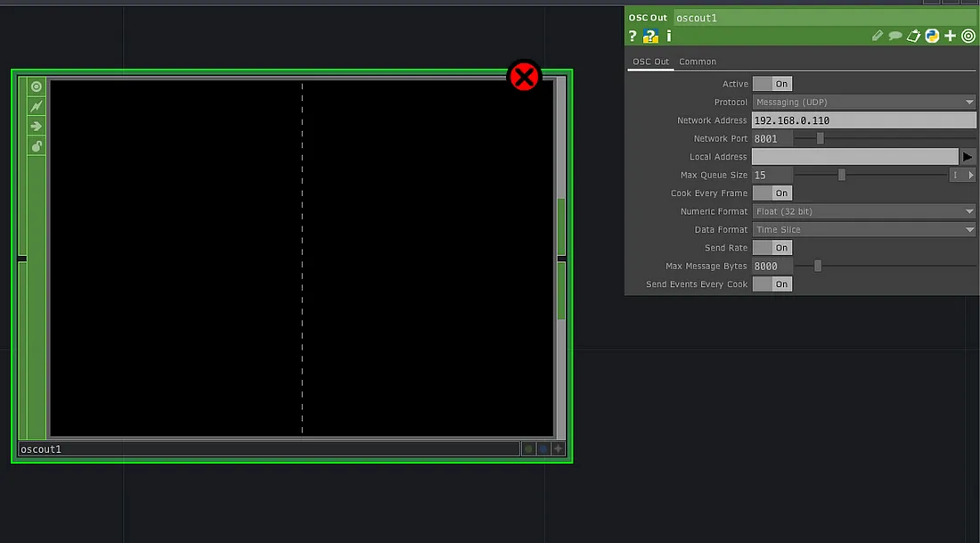980x543 pixels.
Task: Click the plus icon in parameter header
Action: [950, 37]
